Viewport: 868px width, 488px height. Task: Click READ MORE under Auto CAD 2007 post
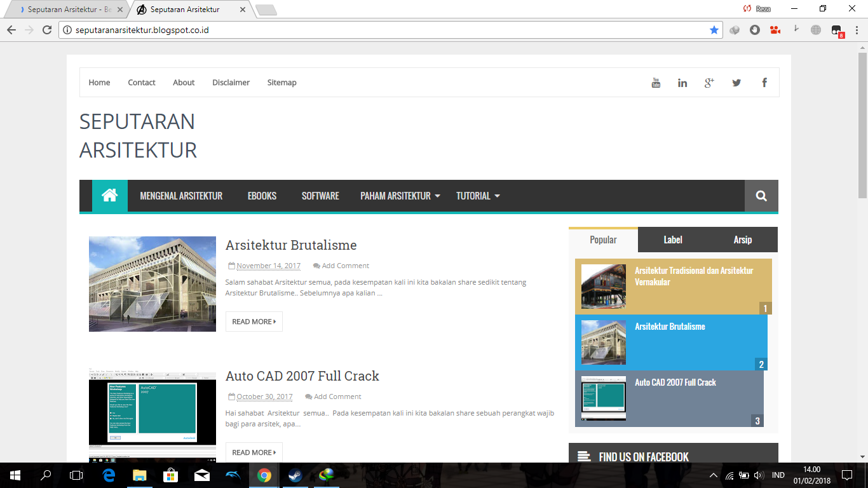pos(254,452)
